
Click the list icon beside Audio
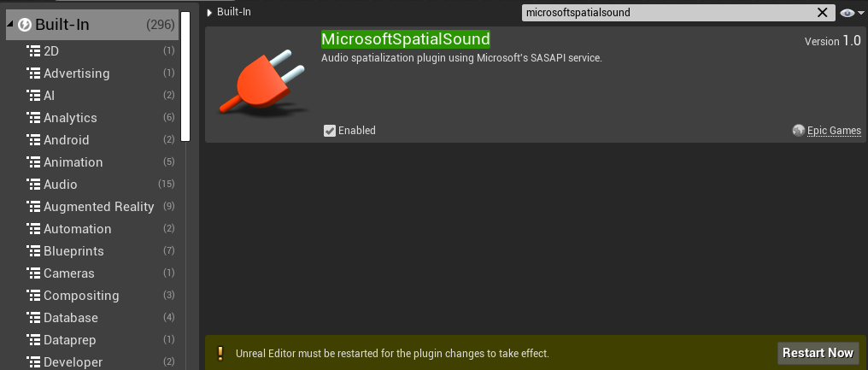pyautogui.click(x=34, y=185)
